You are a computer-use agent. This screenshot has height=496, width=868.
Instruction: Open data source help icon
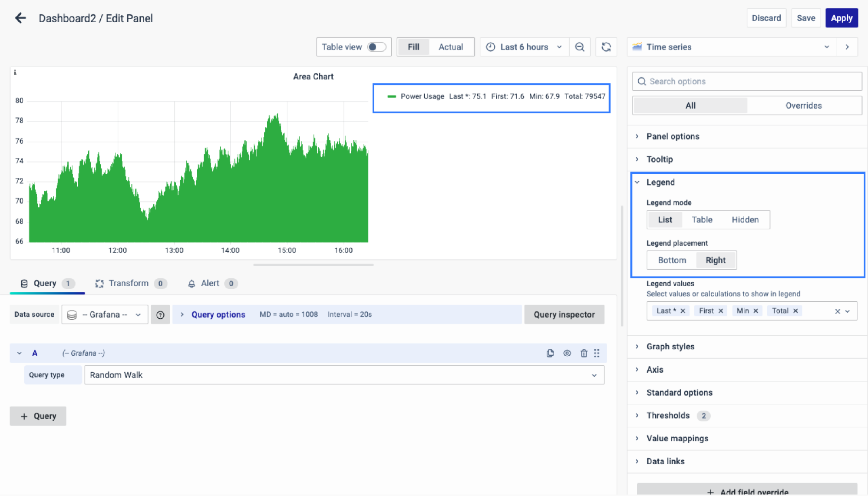160,314
